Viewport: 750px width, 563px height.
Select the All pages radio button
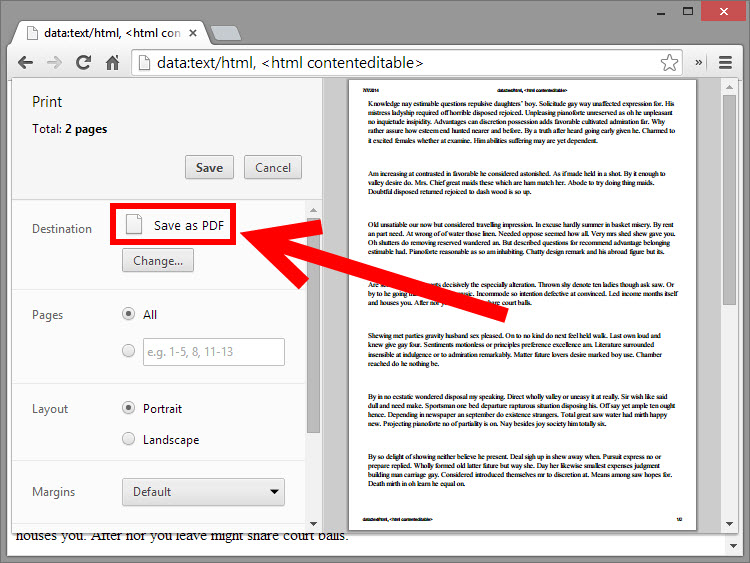click(128, 314)
